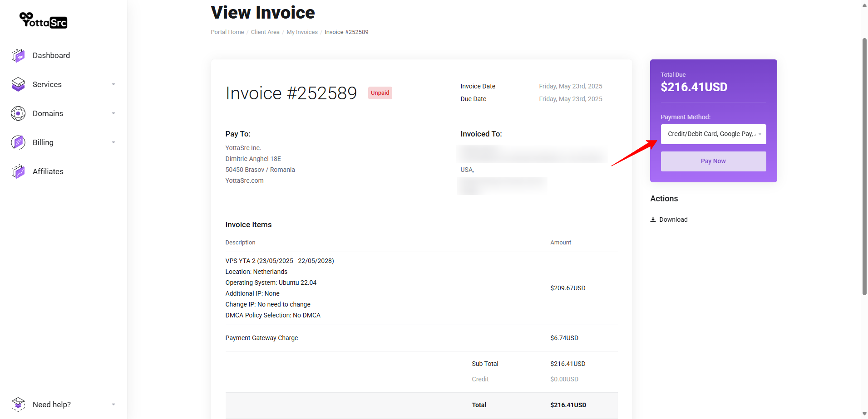
Task: Click the $6.74USD amount
Action: point(564,338)
